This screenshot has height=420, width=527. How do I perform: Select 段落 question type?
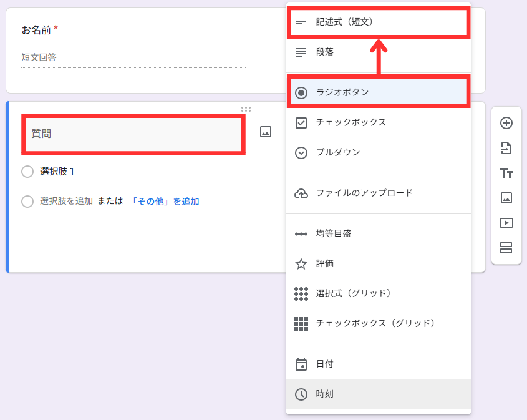point(379,52)
